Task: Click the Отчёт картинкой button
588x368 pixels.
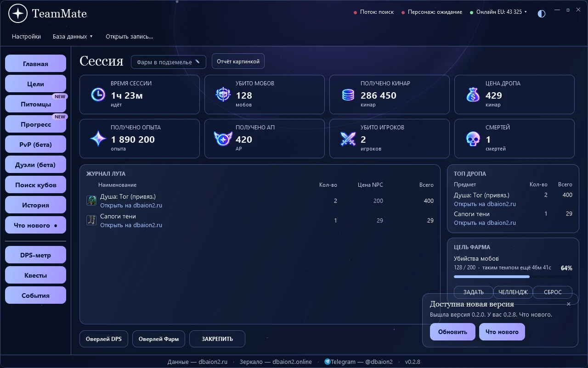Action: pyautogui.click(x=238, y=61)
